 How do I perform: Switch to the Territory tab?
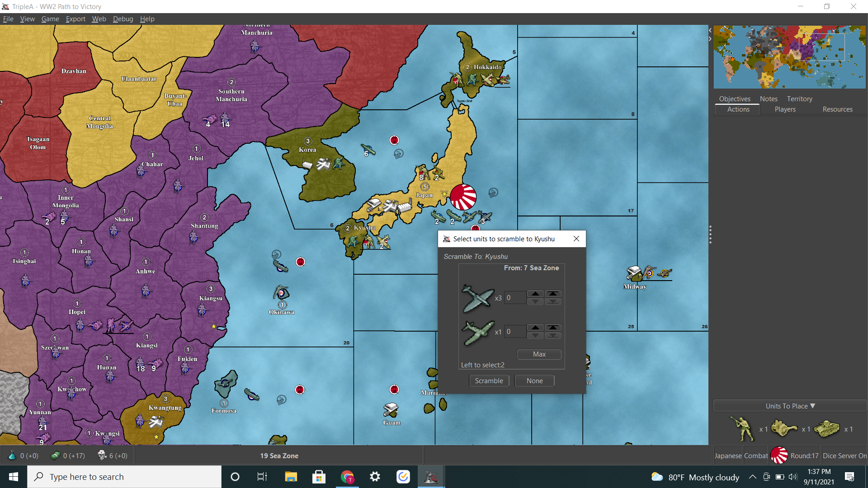(799, 99)
